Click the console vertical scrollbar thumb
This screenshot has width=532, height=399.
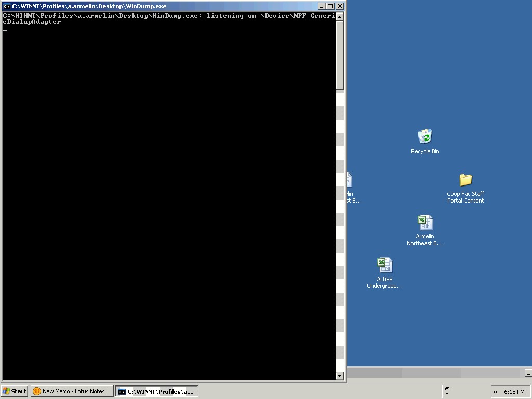click(x=340, y=55)
